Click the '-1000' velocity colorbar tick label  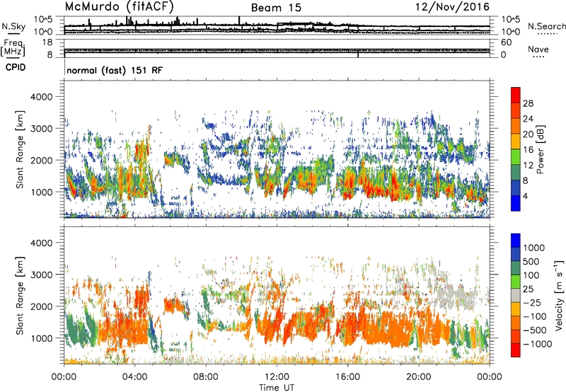coord(537,344)
